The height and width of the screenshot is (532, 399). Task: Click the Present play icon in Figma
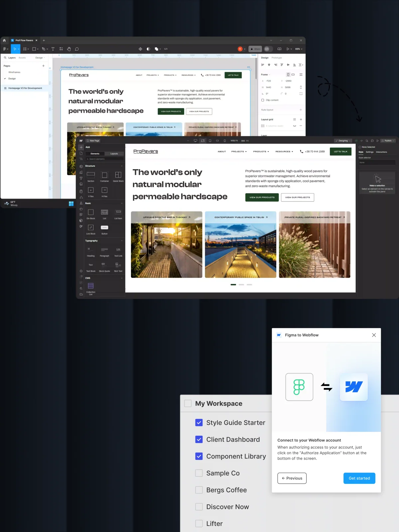coord(288,49)
